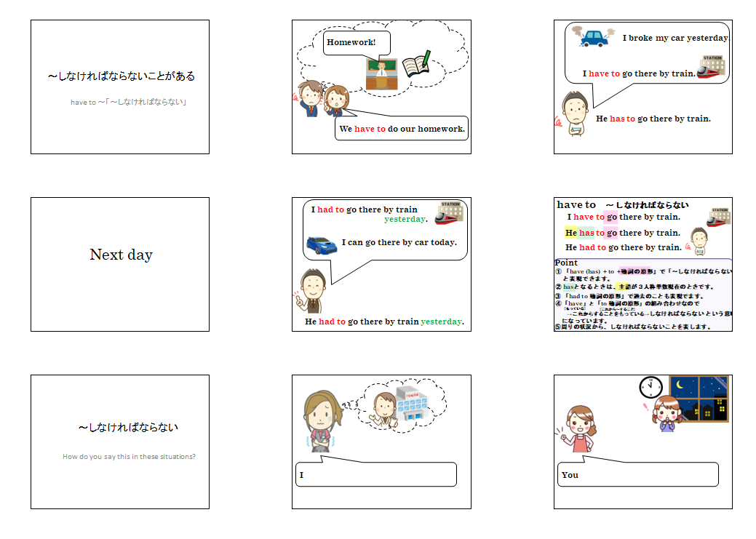Click the empty speech box starting with 'I'

tap(376, 474)
